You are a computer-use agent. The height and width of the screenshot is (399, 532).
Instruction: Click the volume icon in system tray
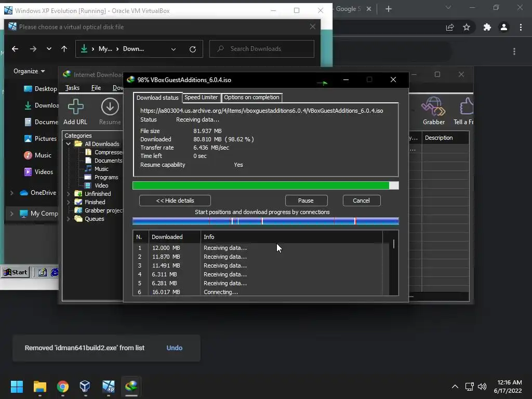click(482, 387)
